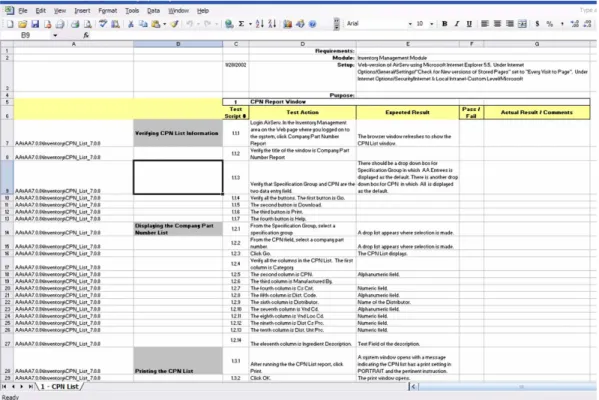
Task: Paste using the clipboard icon
Action: (155, 24)
